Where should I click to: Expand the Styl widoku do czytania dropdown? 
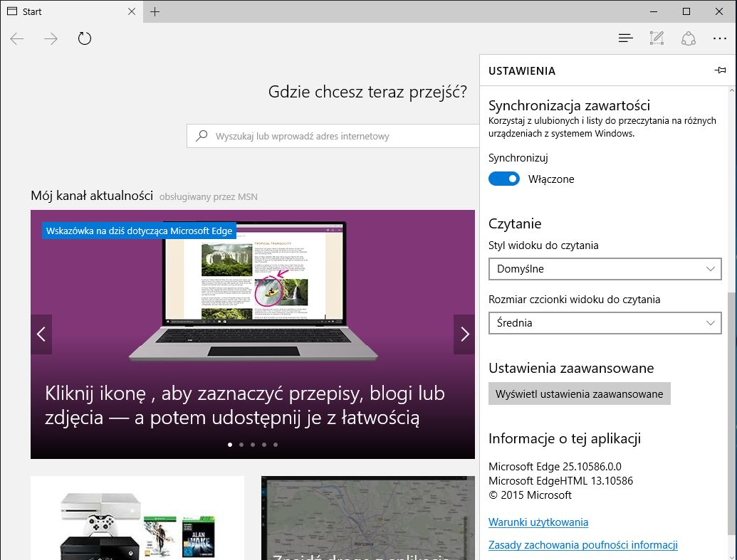[x=605, y=269]
